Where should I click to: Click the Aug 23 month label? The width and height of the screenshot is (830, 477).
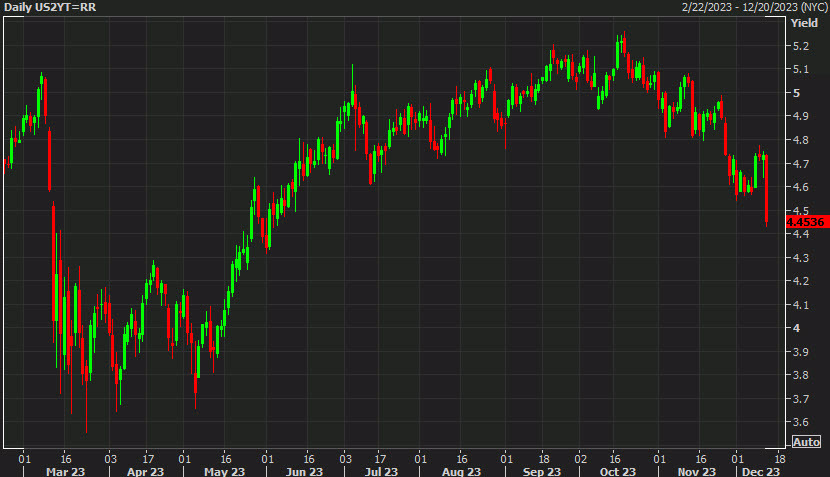point(461,471)
